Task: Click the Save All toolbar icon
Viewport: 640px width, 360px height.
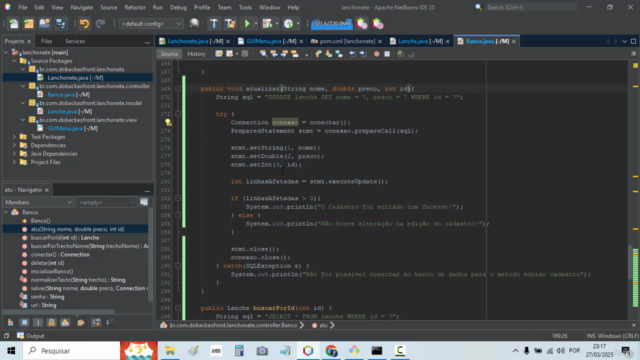Action: click(x=60, y=24)
